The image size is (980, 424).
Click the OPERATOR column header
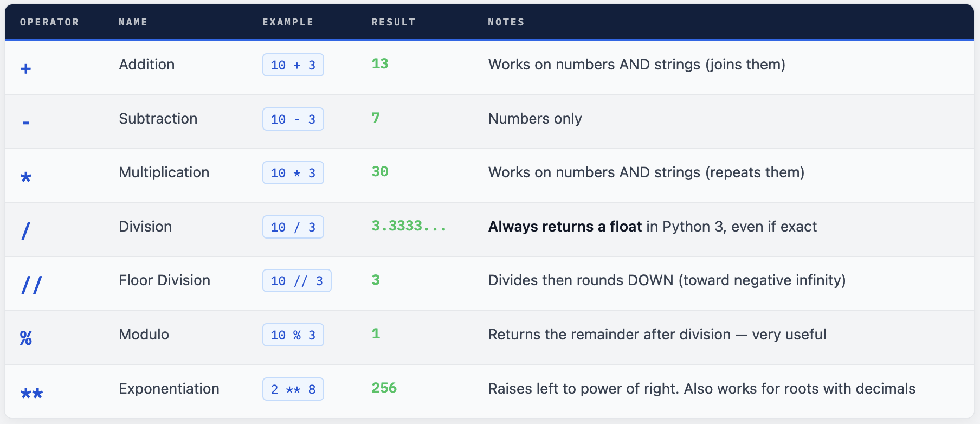click(49, 22)
